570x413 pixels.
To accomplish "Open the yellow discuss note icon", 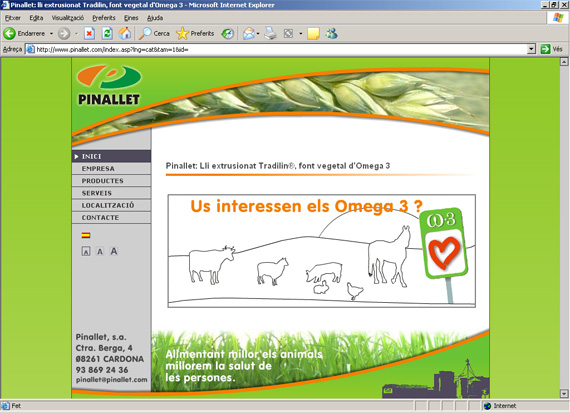I will pos(313,33).
